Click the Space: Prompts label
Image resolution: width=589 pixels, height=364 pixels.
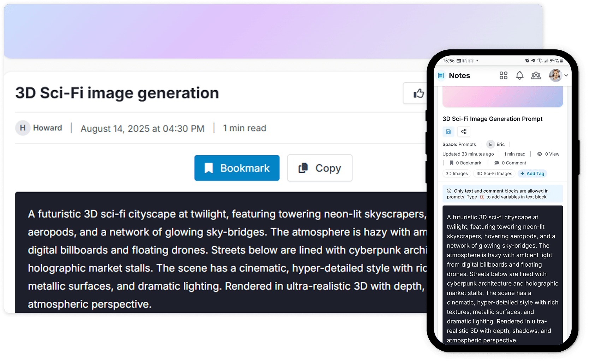[459, 144]
